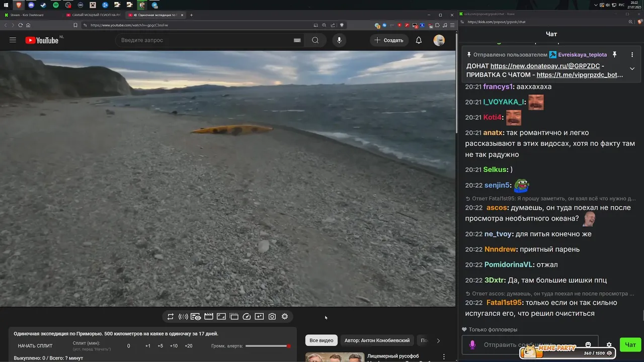
Task: Click the aspect-ratio resize player icon
Action: [x=221, y=316]
